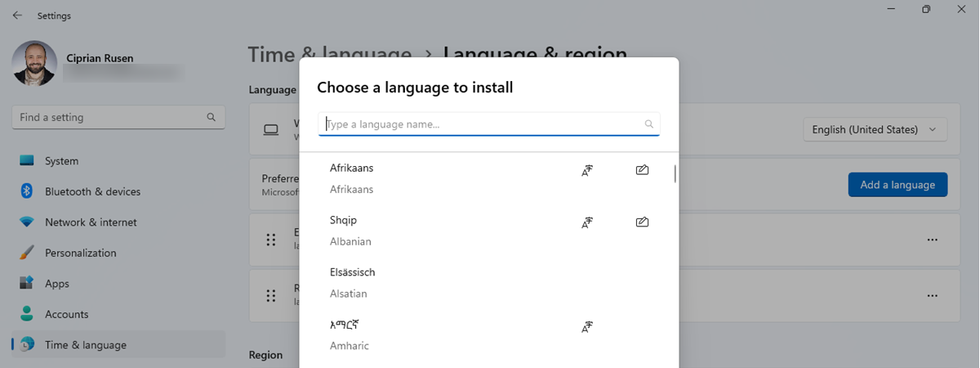Open the English (United States) display language dropdown

pos(875,129)
